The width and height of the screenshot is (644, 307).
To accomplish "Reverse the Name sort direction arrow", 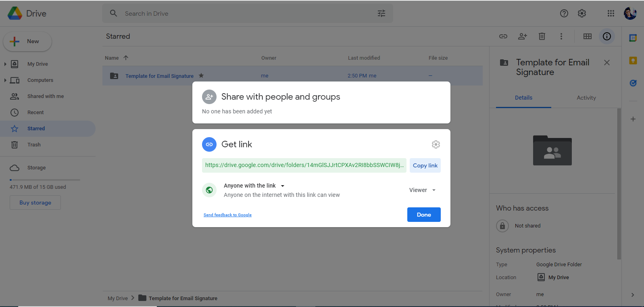I will tap(126, 58).
